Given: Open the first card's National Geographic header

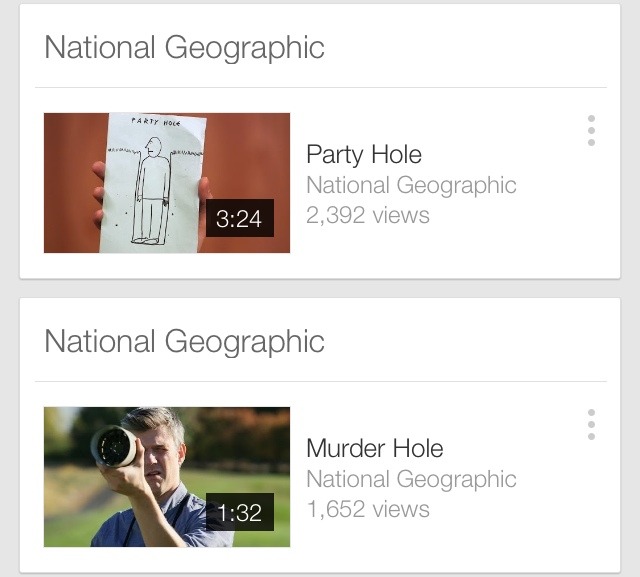Looking at the screenshot, I should tap(184, 48).
